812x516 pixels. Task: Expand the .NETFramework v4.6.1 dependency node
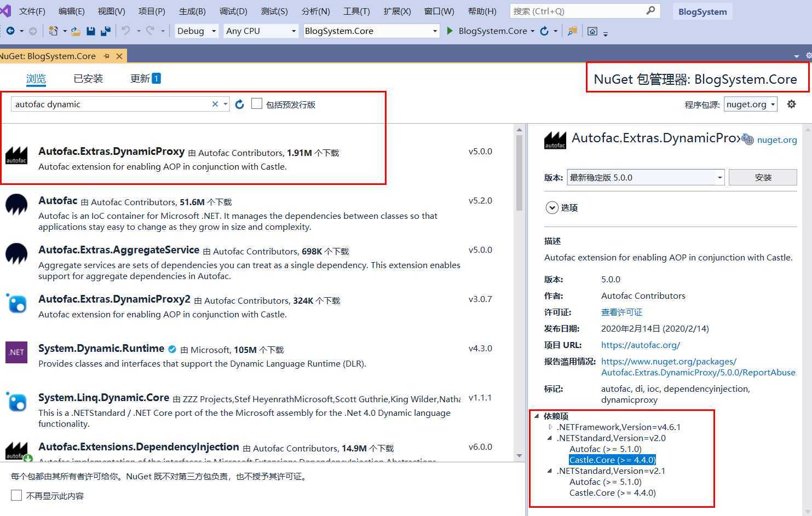coord(550,427)
